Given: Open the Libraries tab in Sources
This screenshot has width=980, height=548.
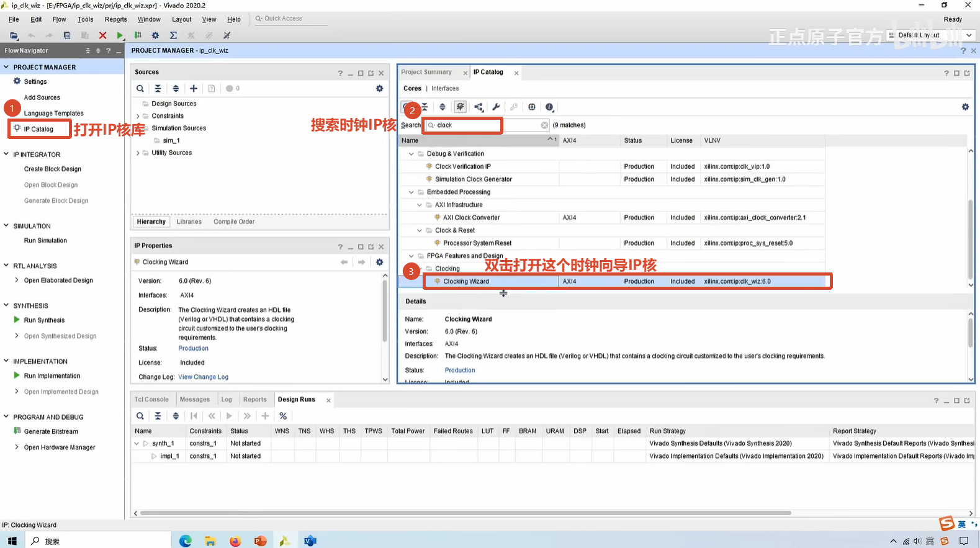Looking at the screenshot, I should tap(189, 222).
